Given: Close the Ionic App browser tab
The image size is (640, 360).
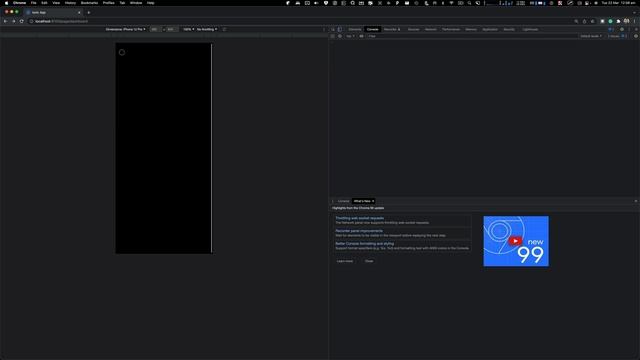Looking at the screenshot, I should [x=79, y=13].
